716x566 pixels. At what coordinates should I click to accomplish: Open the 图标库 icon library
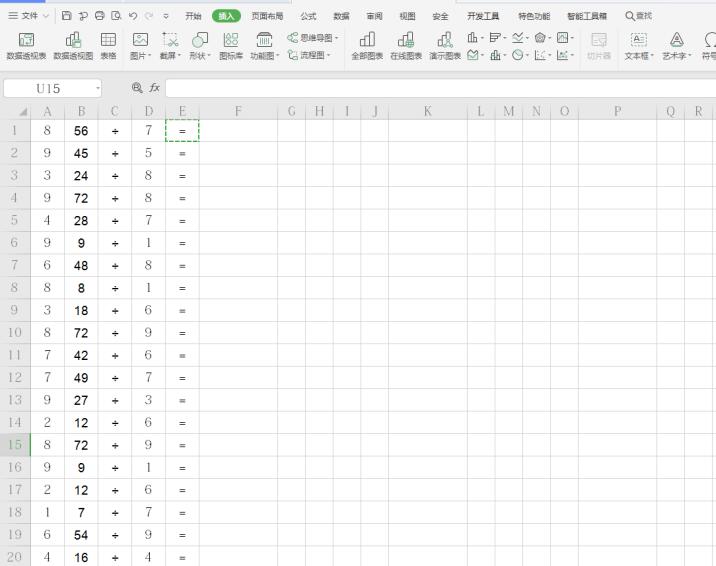point(231,46)
